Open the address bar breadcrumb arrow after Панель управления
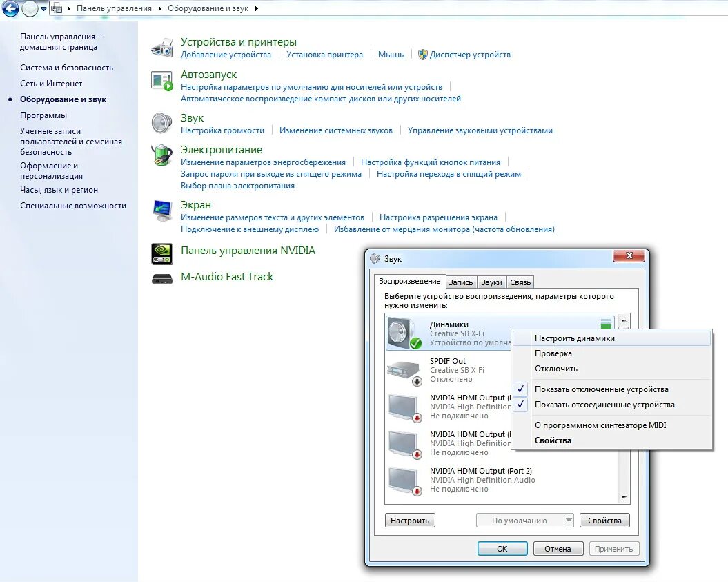 pyautogui.click(x=161, y=8)
